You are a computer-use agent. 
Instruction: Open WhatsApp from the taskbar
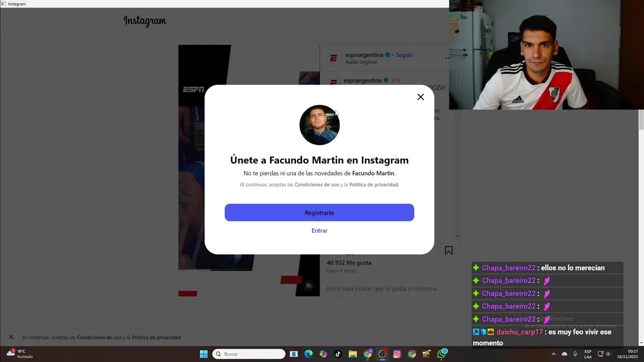coord(442,354)
